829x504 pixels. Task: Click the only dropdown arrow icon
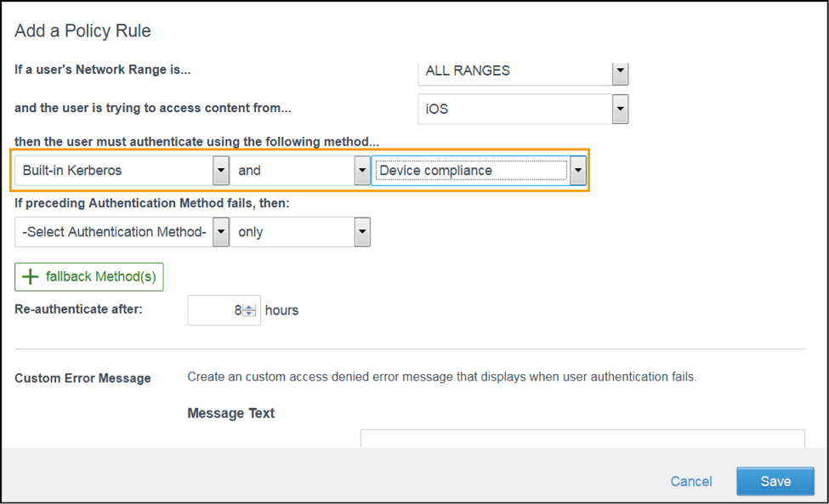361,231
